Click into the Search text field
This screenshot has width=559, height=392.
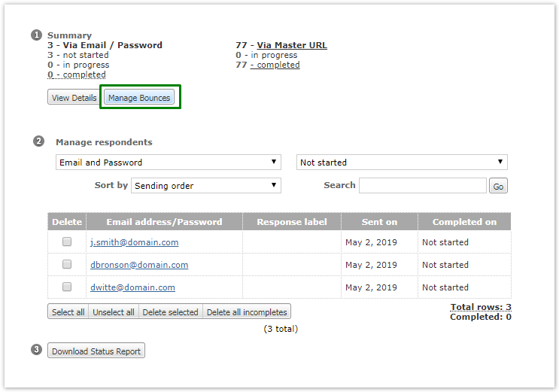[422, 186]
